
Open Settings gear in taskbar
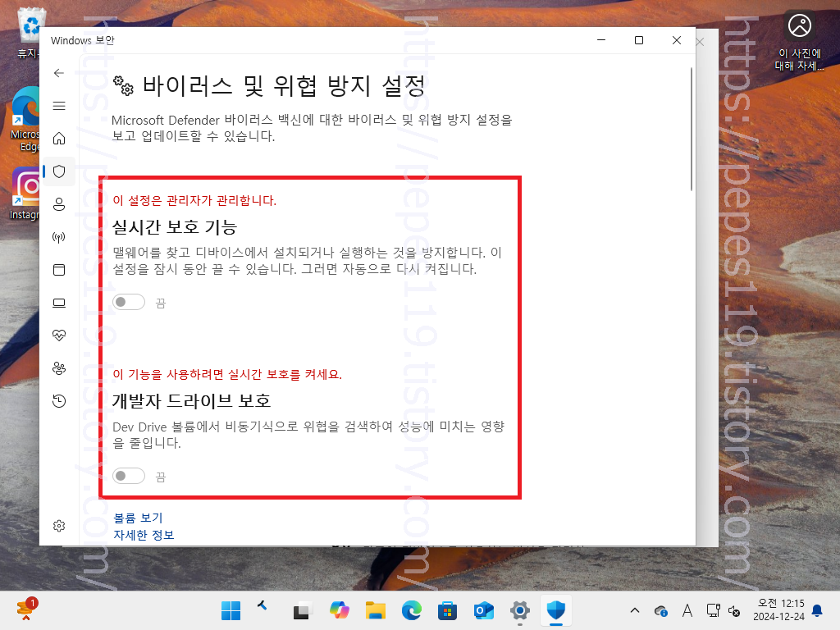[x=519, y=610]
